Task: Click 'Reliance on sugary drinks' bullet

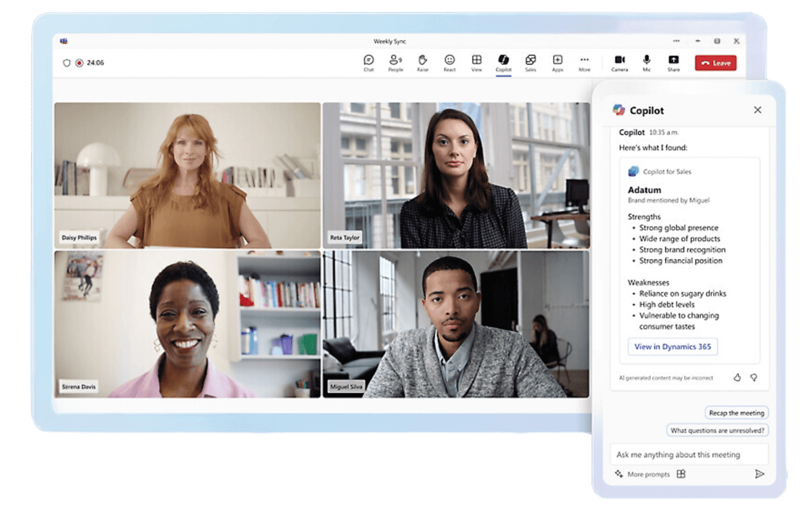Action: (x=683, y=294)
